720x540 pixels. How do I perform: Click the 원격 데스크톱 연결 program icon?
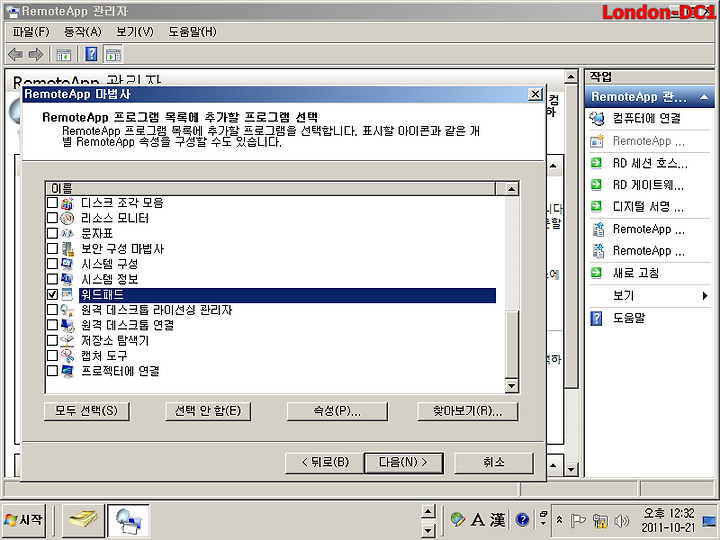click(68, 325)
